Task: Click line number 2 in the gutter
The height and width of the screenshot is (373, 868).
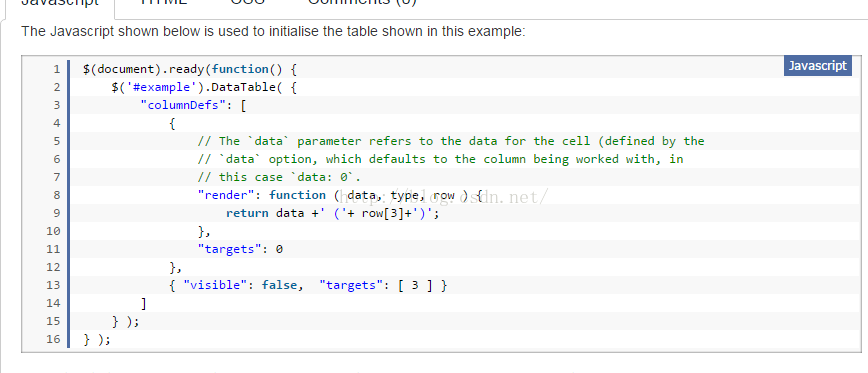Action: tap(56, 87)
